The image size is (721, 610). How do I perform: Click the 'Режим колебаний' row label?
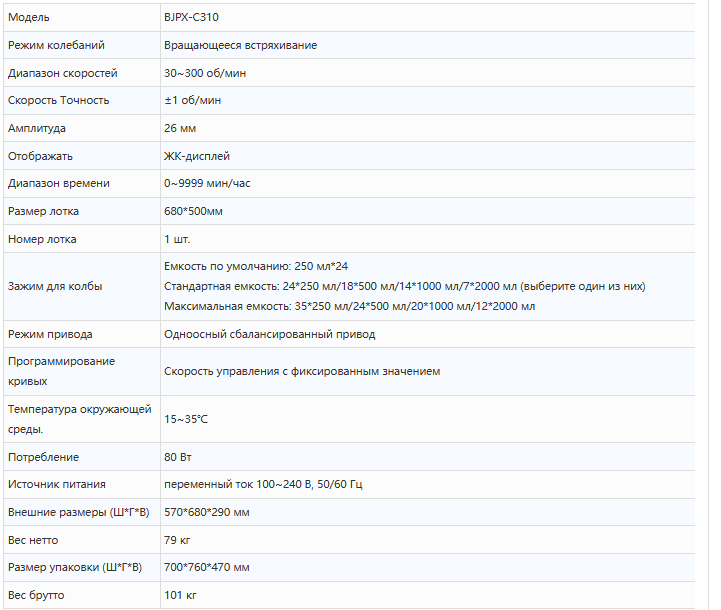(56, 45)
